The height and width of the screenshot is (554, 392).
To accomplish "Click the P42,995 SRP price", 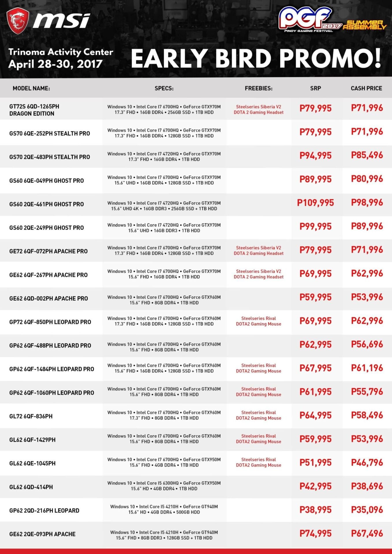I will click(x=315, y=486).
